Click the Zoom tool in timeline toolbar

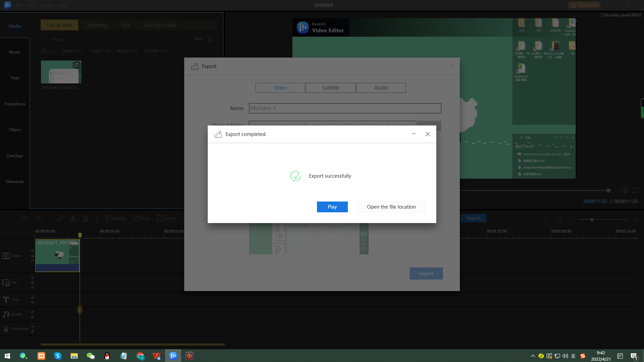[x=166, y=218]
